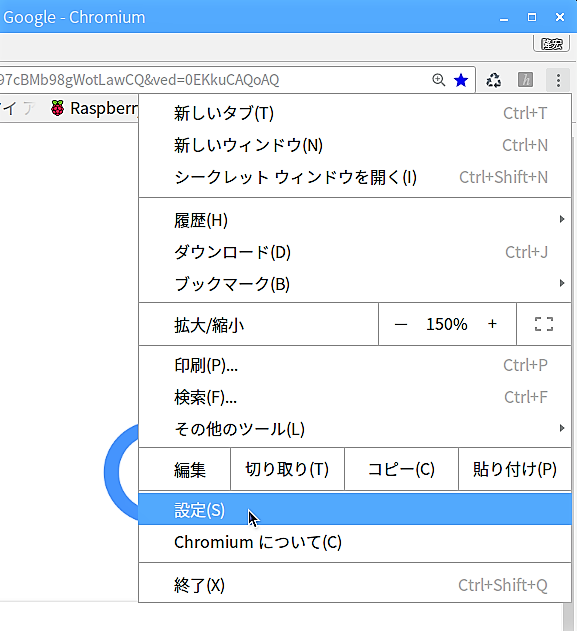Click the zoom magnifier icon in address bar
This screenshot has width=577, height=631.
(439, 80)
